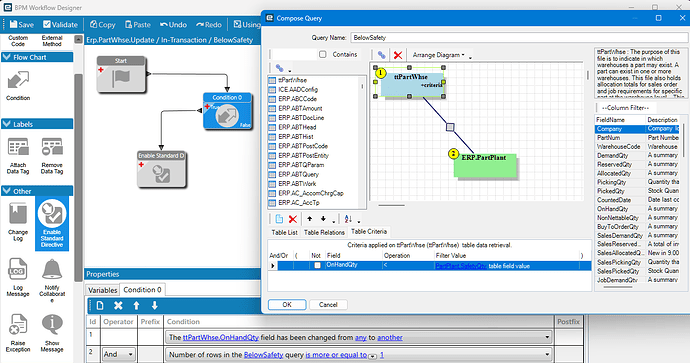Open condition dropdown arrow for row 1
The width and height of the screenshot is (690, 363).
click(547, 337)
